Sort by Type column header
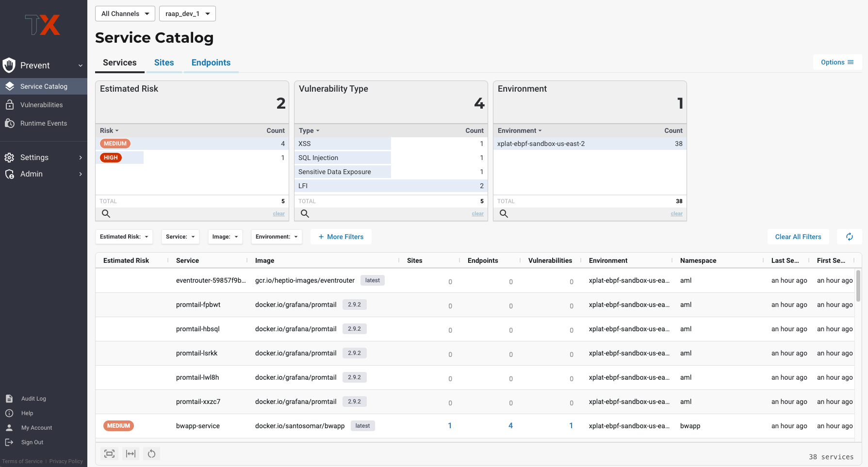Image resolution: width=868 pixels, height=467 pixels. point(309,130)
